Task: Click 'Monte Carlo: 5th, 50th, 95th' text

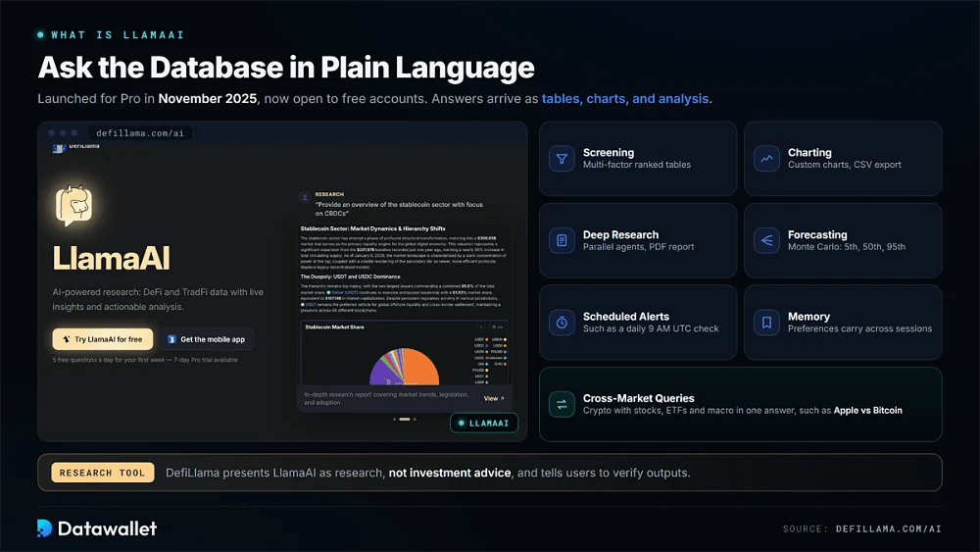Action: tap(847, 247)
